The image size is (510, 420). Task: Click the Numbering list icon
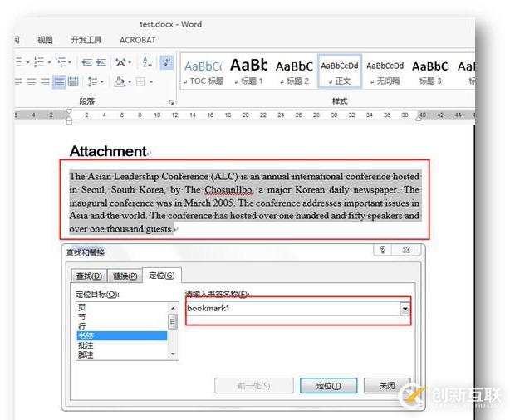coord(39,61)
